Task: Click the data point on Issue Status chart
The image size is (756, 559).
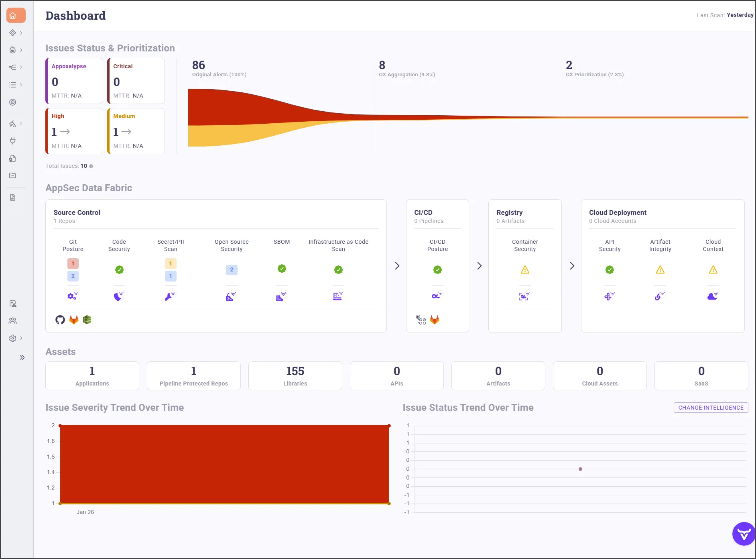Action: pos(580,469)
